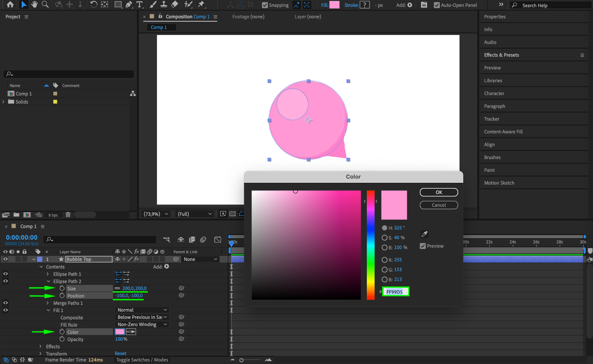Open the Fill 1 blend mode dropdown
Viewport: 593px width, 364px height.
pyautogui.click(x=142, y=310)
